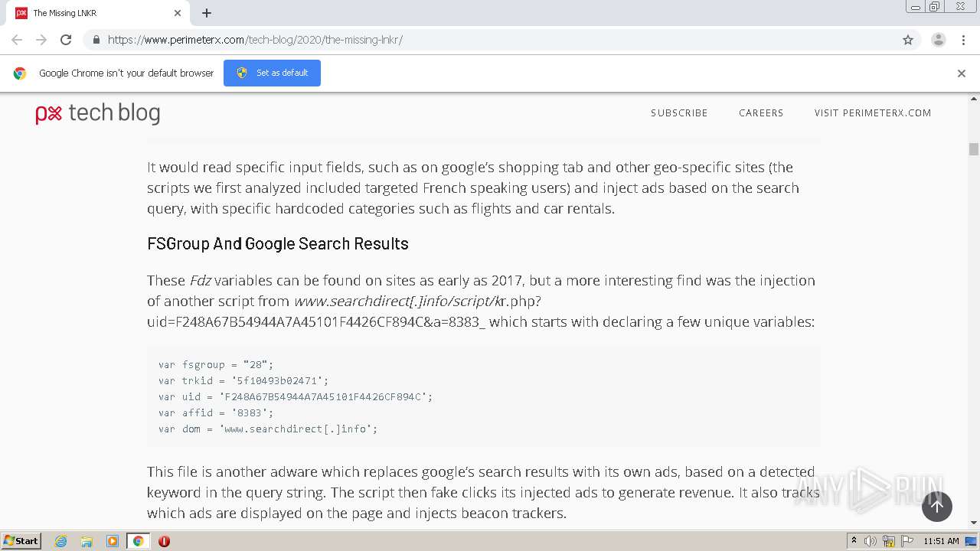Open VISIT PERIMETERX.COM link

point(873,112)
